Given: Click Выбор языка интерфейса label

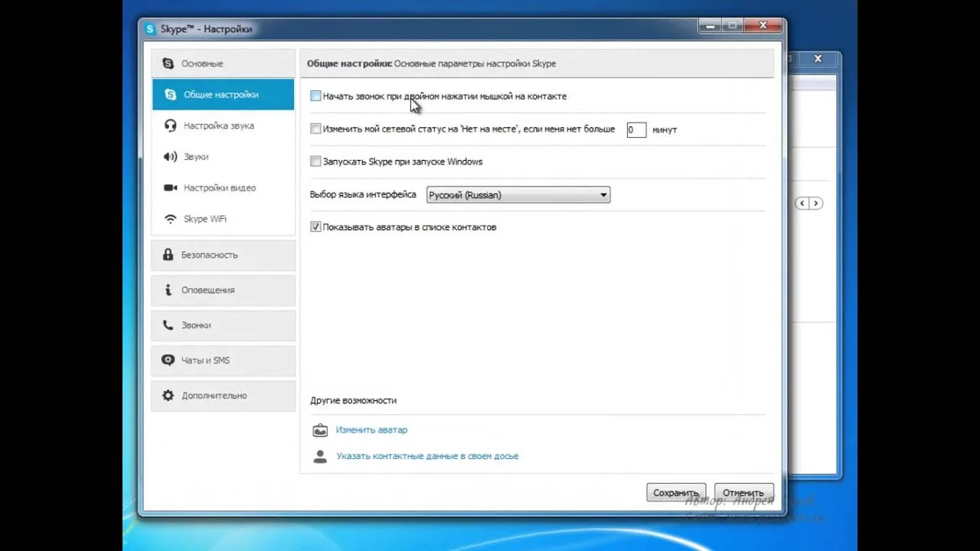Looking at the screenshot, I should click(x=363, y=195).
